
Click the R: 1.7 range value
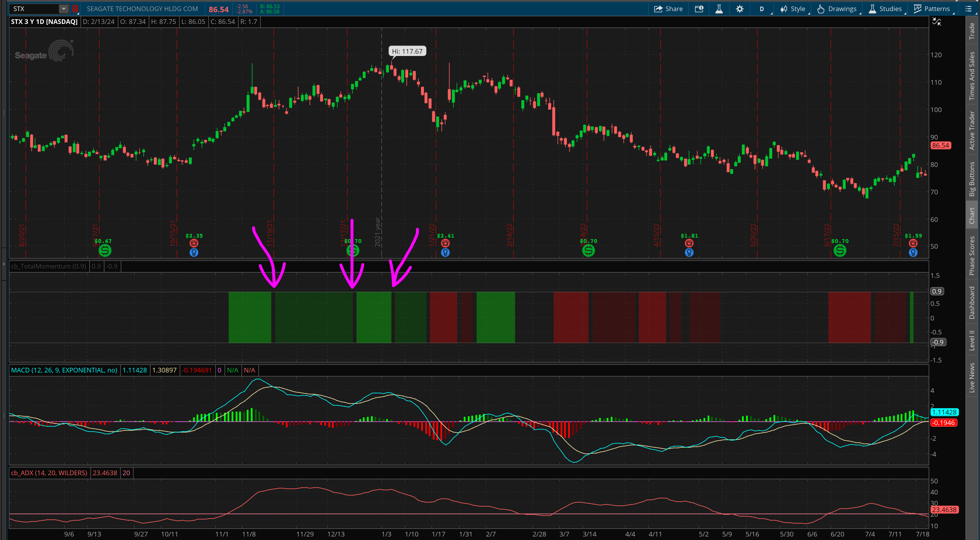(x=249, y=22)
